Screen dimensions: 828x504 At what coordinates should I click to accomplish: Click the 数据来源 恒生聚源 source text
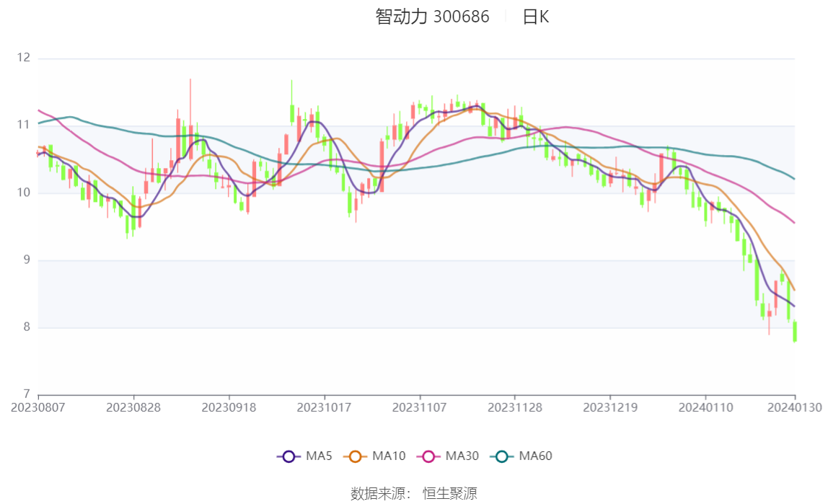(x=414, y=493)
